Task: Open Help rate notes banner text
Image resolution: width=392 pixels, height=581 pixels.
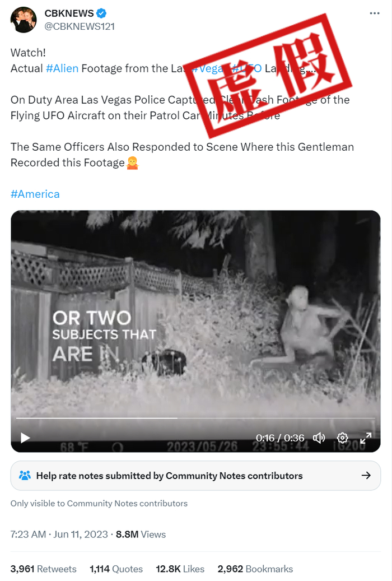Action: click(169, 476)
